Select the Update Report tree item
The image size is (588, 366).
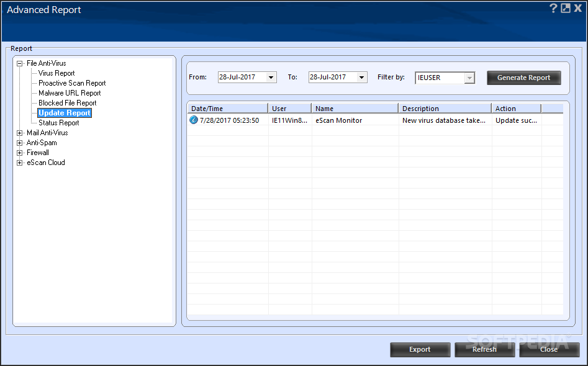[65, 113]
